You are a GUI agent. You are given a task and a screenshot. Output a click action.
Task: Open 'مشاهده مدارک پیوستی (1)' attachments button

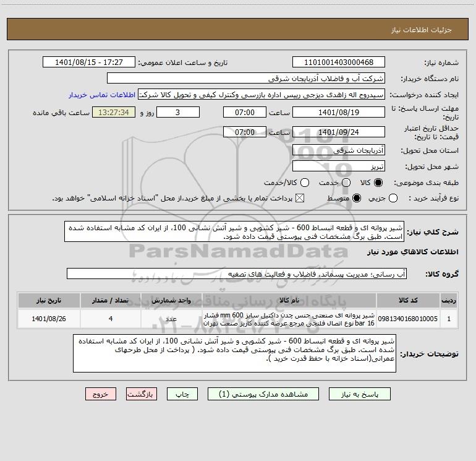pyautogui.click(x=263, y=394)
